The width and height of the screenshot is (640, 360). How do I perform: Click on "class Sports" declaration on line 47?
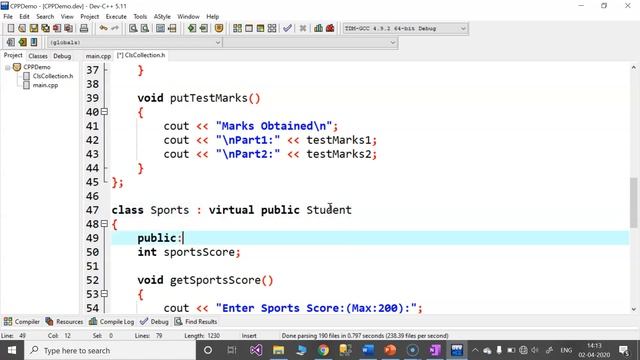(150, 210)
